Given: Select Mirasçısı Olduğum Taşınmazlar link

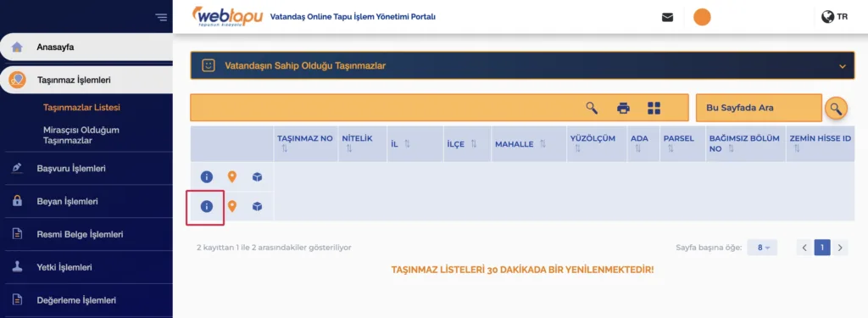Looking at the screenshot, I should [x=81, y=135].
